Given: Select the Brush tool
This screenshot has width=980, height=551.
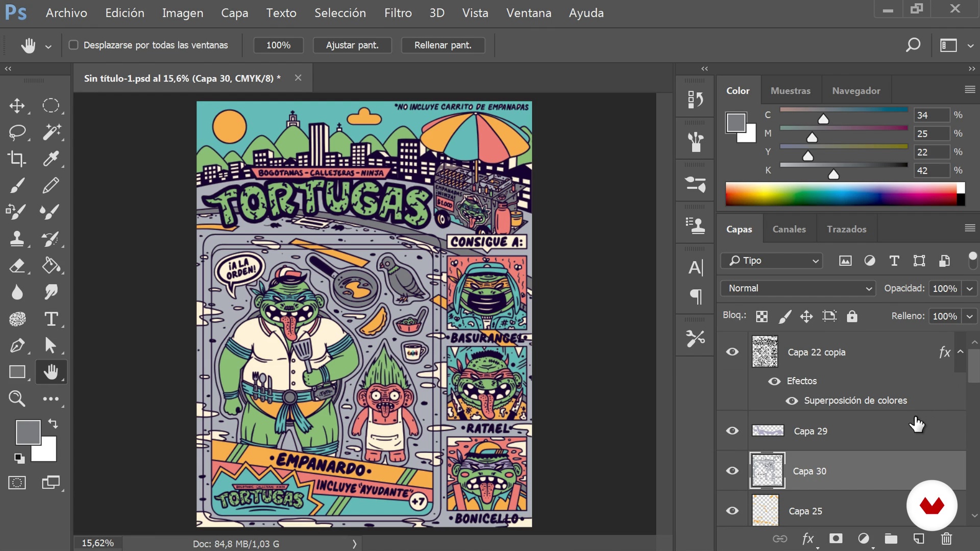Looking at the screenshot, I should coord(17,185).
